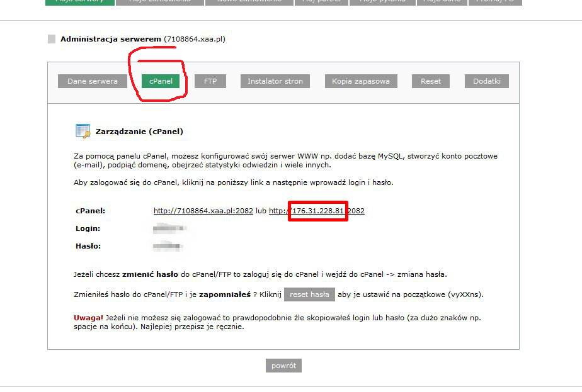Image resolution: width=582 pixels, height=392 pixels.
Task: Click the Zarządzanie cPanel key icon
Action: coord(83,131)
